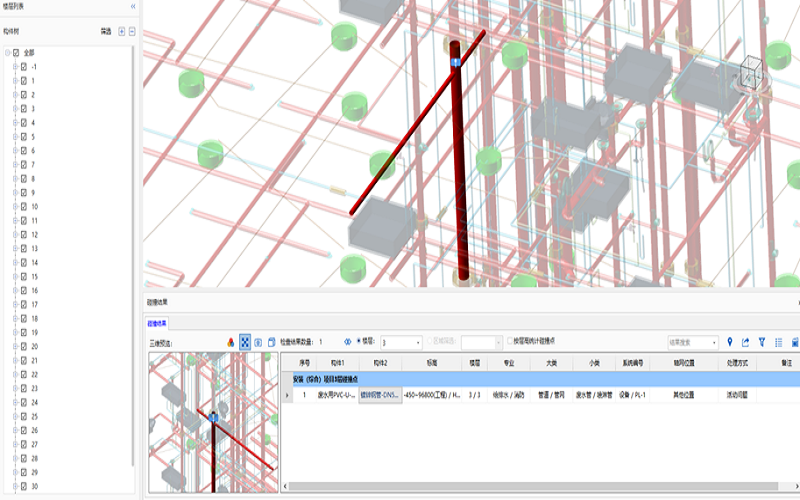The width and height of the screenshot is (800, 500).
Task: Click the expand-all plus icon beside 筛选
Action: [121, 32]
